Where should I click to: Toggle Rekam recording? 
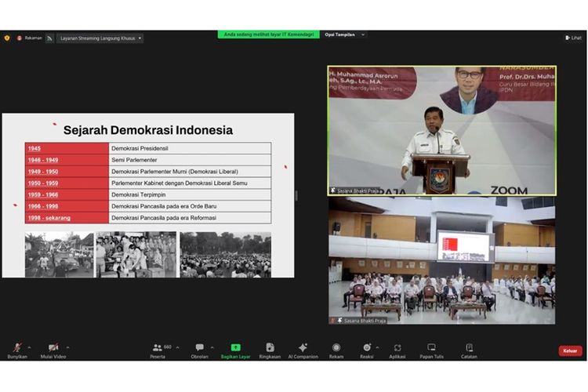click(x=336, y=348)
